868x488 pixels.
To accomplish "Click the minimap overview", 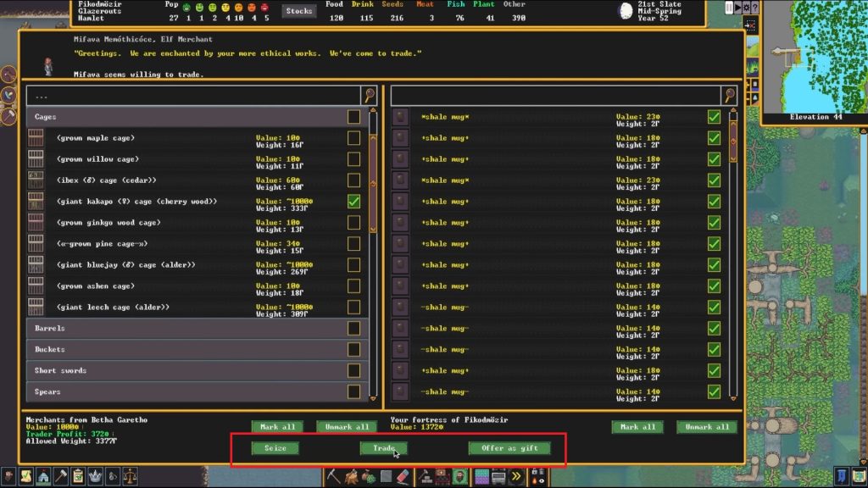I will coord(814,57).
